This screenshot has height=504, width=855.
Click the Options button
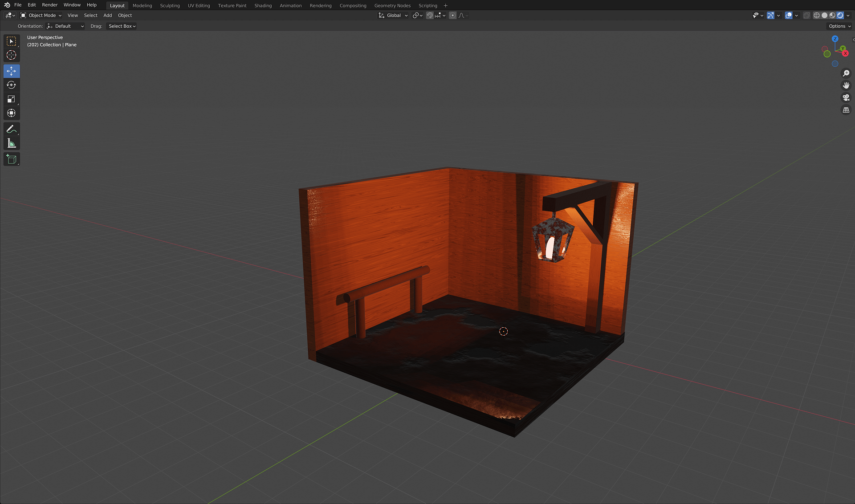tap(839, 26)
